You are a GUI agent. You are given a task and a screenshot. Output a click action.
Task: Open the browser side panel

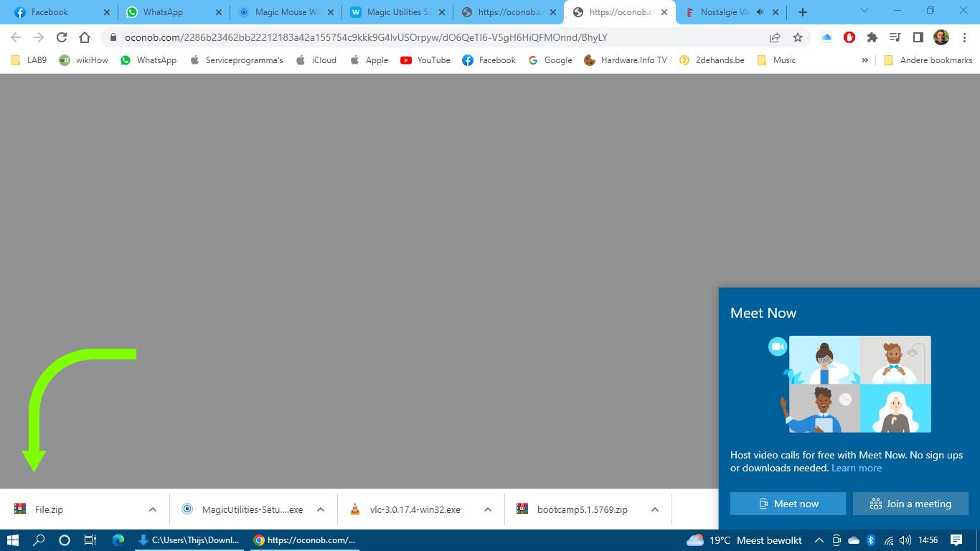[x=918, y=37]
